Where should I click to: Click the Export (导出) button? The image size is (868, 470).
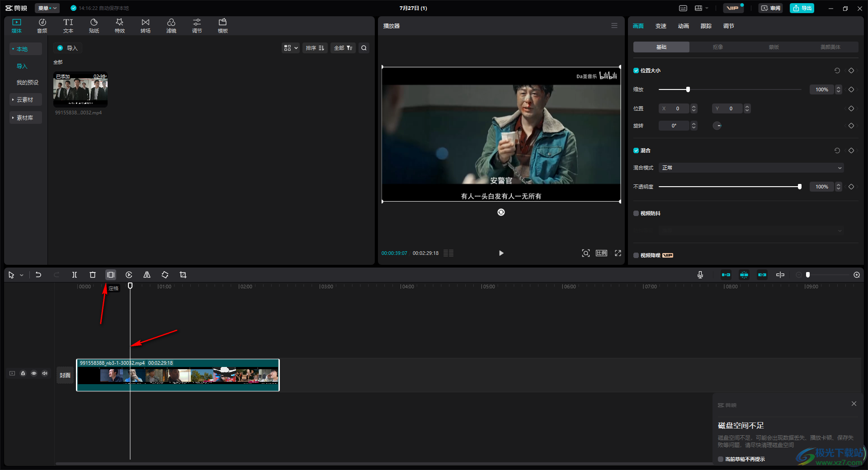[x=802, y=8]
